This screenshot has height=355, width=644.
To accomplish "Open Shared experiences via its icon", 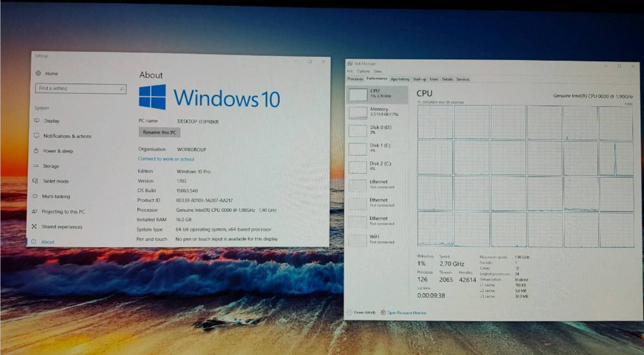I will (34, 226).
